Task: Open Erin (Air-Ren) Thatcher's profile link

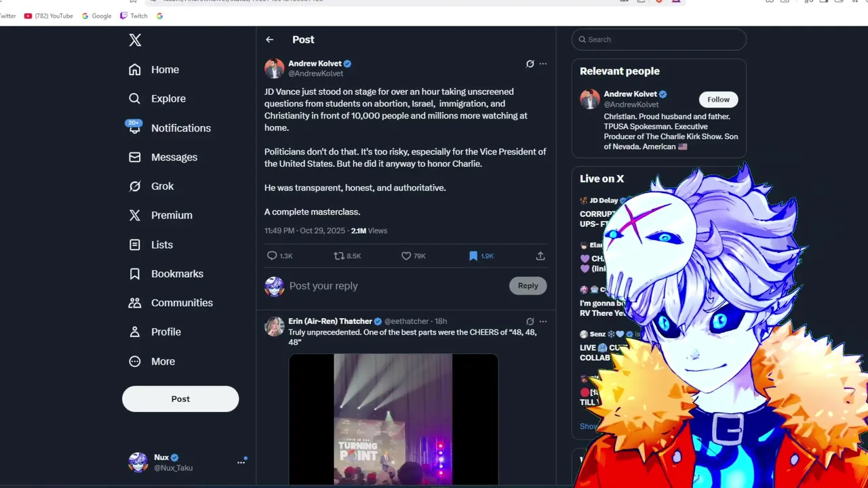Action: point(330,321)
